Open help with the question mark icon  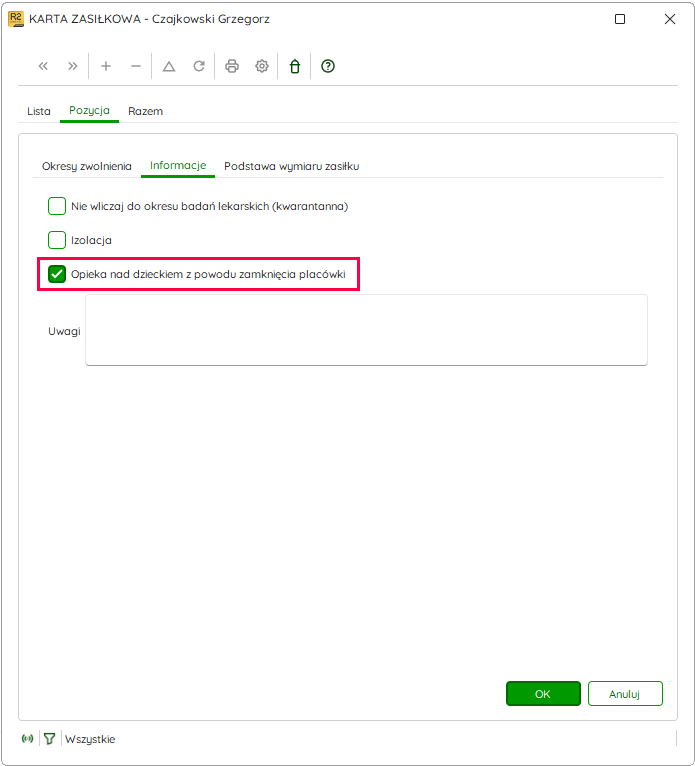point(328,66)
